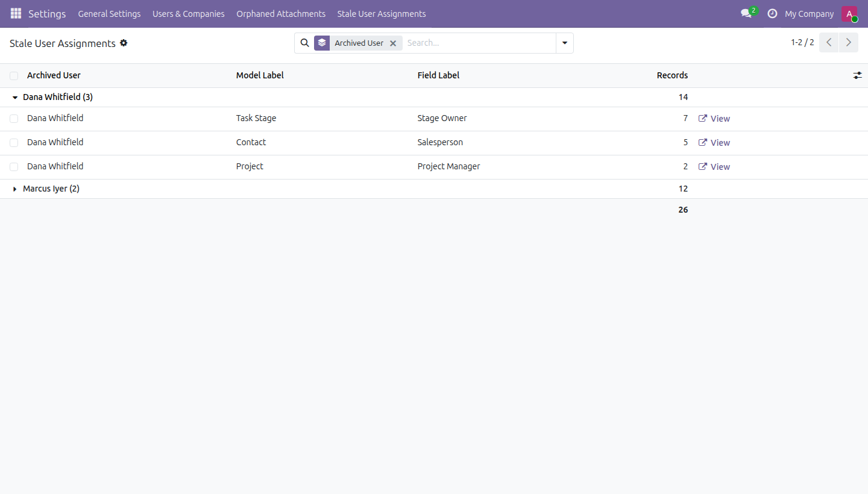The width and height of the screenshot is (868, 494).
Task: Click the grand total value 26
Action: [683, 210]
